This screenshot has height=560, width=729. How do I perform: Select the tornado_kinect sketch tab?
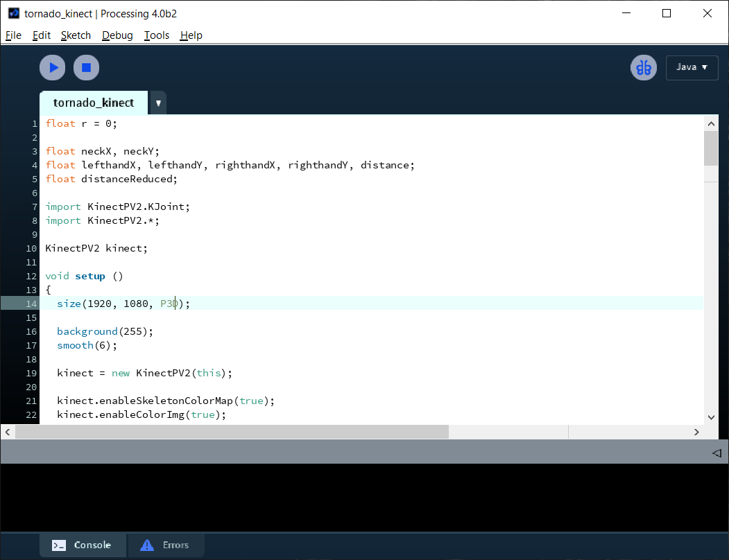click(x=93, y=103)
